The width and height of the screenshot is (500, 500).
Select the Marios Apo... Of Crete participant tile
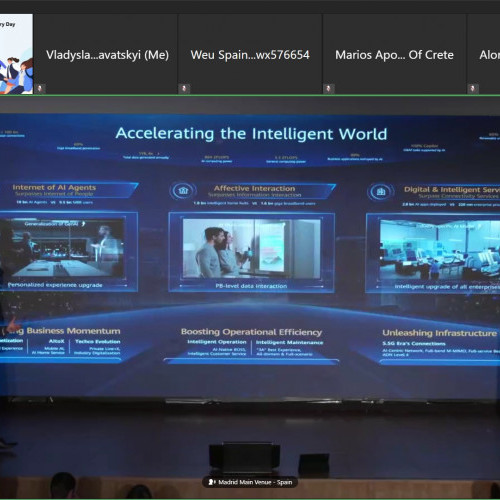pyautogui.click(x=394, y=54)
